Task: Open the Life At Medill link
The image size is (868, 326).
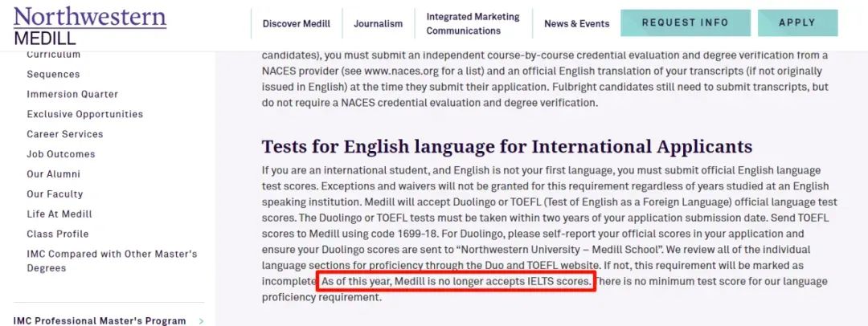Action: coord(59,214)
